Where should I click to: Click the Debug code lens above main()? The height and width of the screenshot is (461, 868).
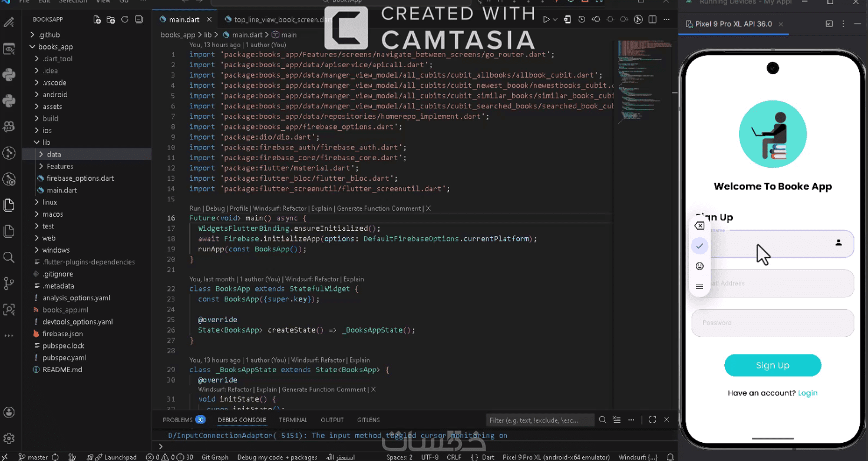tap(215, 208)
